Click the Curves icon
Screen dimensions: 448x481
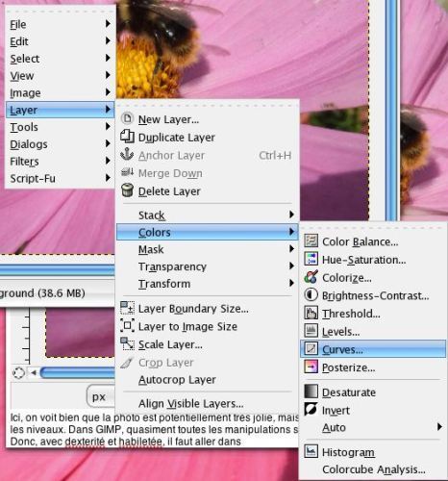pyautogui.click(x=311, y=348)
